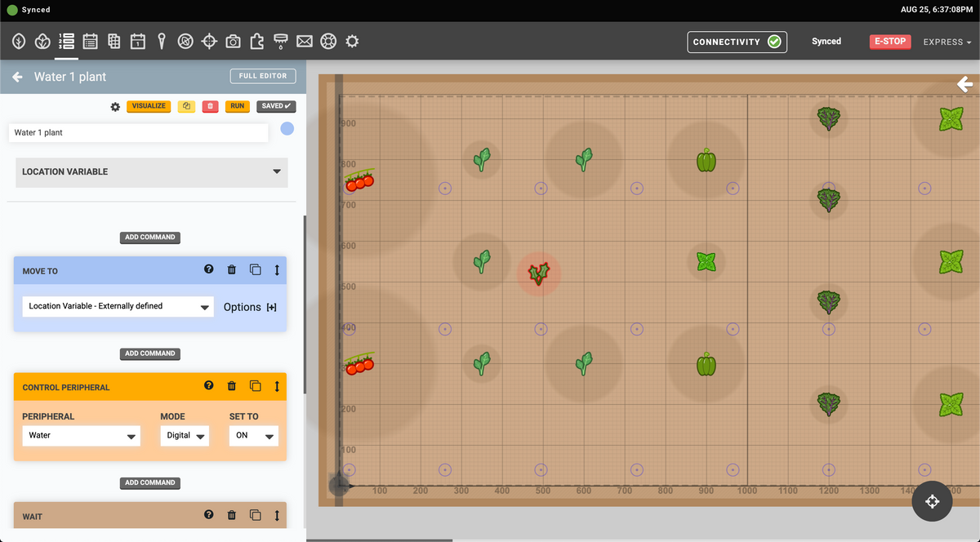Open the EXPRESS account menu
This screenshot has width=980, height=542.
(946, 42)
